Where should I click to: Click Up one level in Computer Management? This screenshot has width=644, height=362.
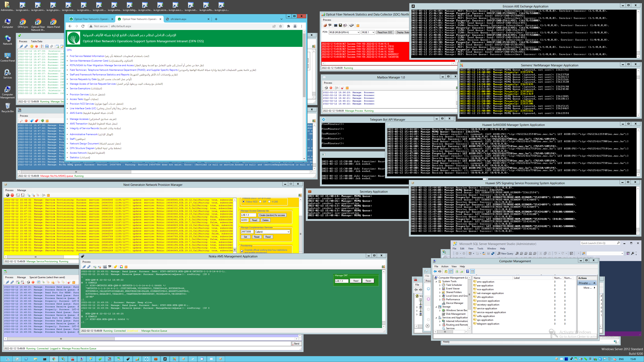446,271
